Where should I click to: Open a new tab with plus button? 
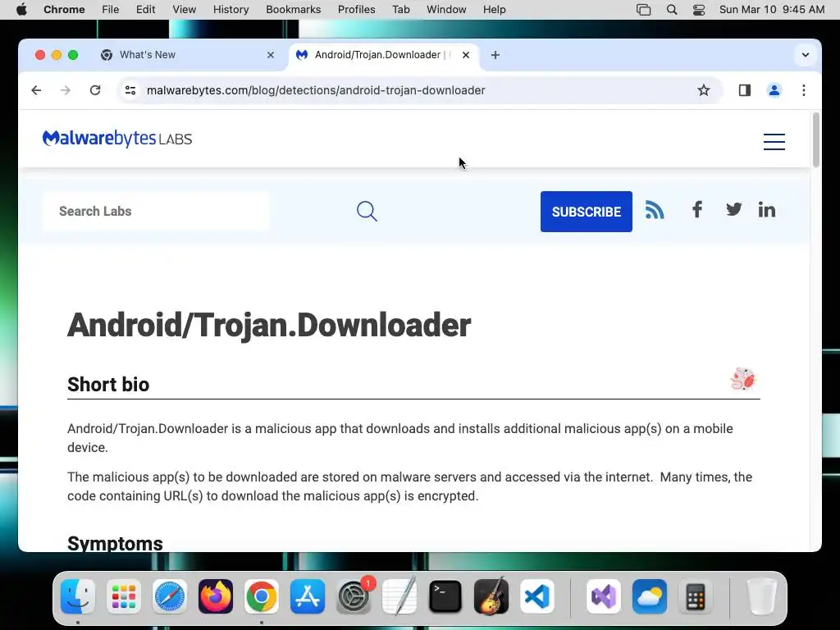pyautogui.click(x=495, y=55)
